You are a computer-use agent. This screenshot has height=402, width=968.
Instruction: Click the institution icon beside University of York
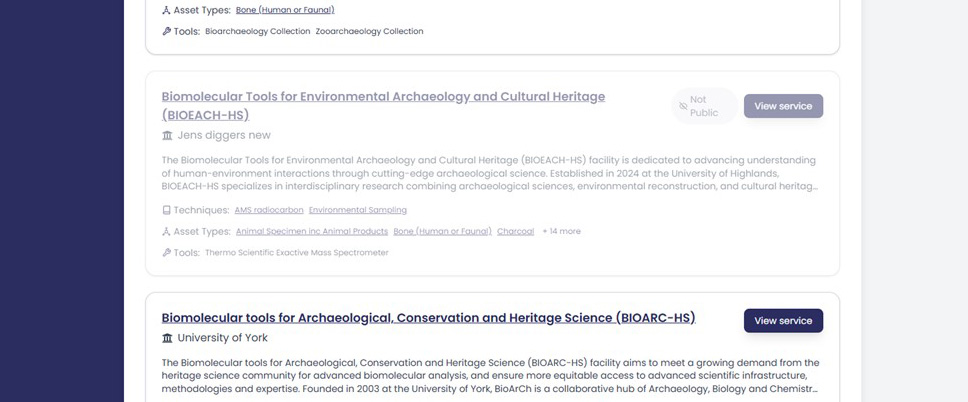click(x=168, y=338)
